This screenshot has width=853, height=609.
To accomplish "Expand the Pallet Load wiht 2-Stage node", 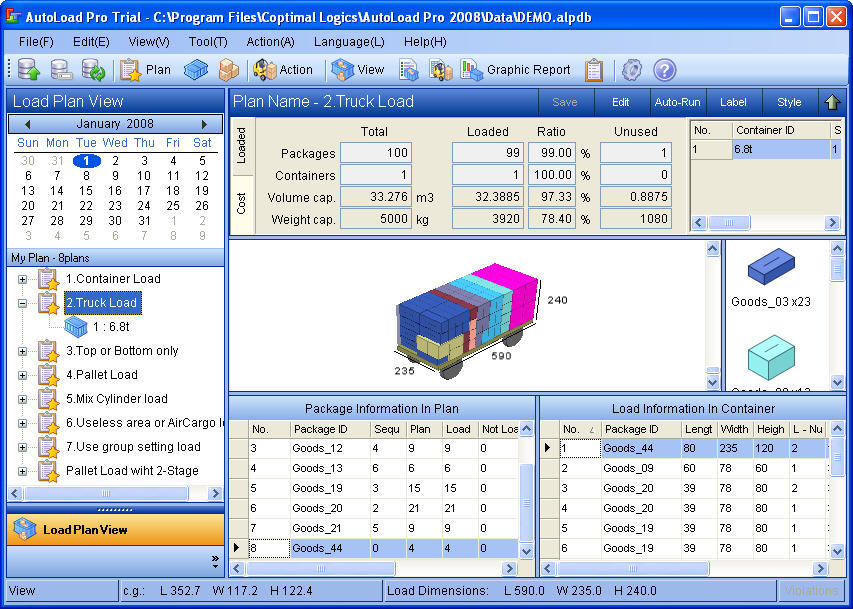I will 22,471.
